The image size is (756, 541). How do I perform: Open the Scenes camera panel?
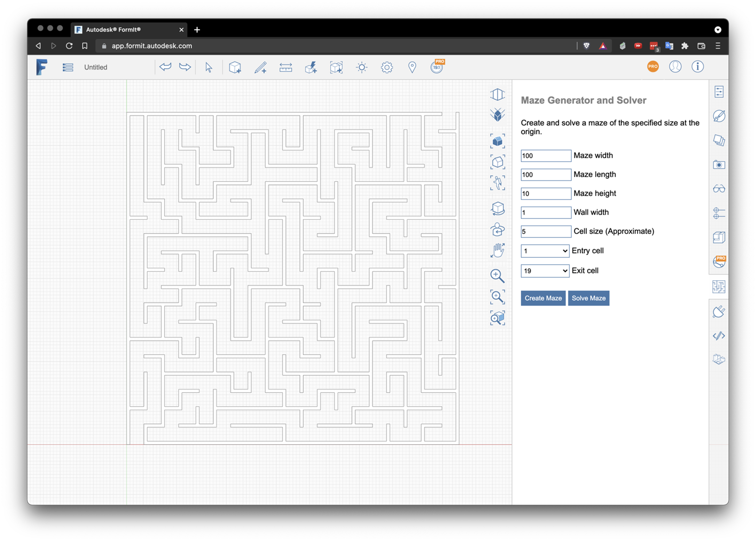click(x=719, y=165)
